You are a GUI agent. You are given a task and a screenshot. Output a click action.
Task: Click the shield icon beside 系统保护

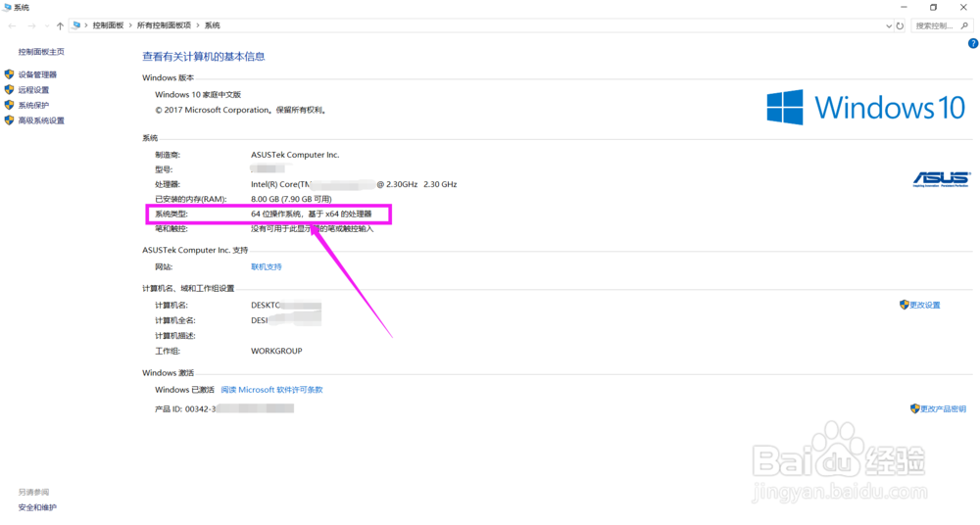[10, 105]
